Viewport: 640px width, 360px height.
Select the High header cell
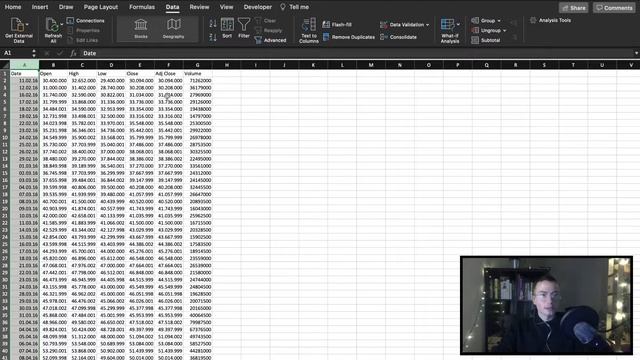(82, 73)
